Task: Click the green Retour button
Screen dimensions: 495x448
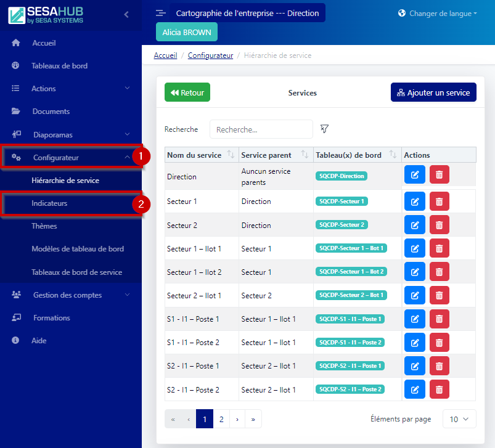Action: pyautogui.click(x=187, y=92)
